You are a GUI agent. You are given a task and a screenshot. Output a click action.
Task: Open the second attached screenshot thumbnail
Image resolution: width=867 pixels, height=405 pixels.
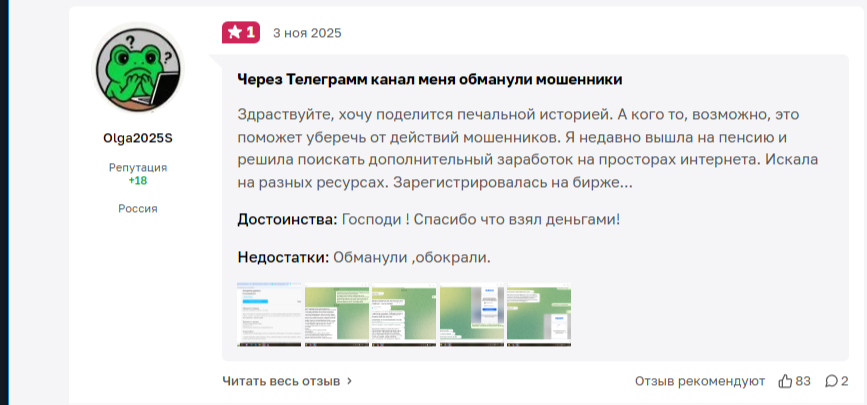pos(337,315)
